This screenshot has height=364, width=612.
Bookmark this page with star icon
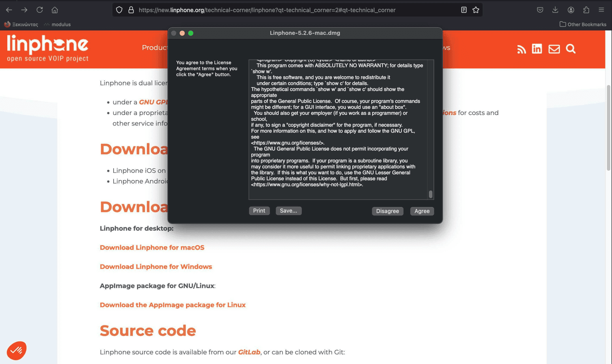click(476, 10)
